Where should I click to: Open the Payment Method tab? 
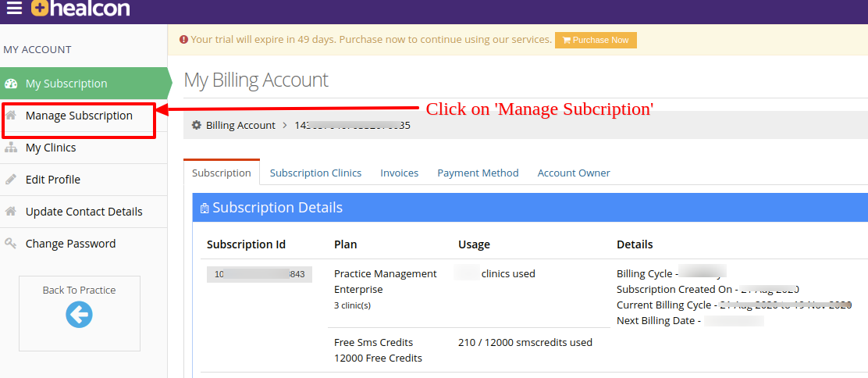[x=478, y=173]
